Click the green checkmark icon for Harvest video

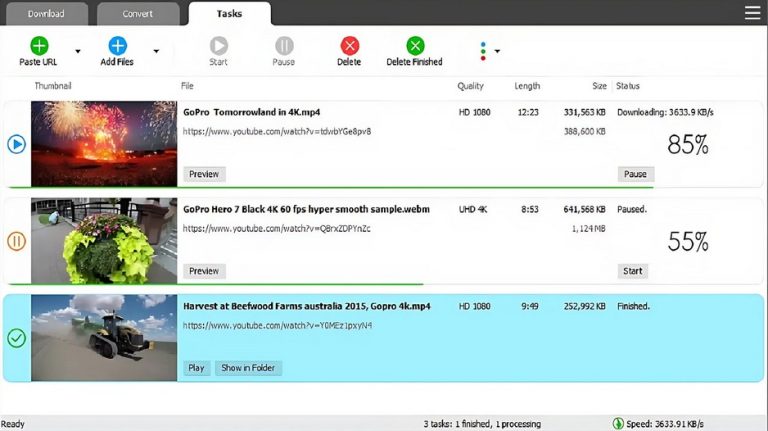(x=17, y=338)
